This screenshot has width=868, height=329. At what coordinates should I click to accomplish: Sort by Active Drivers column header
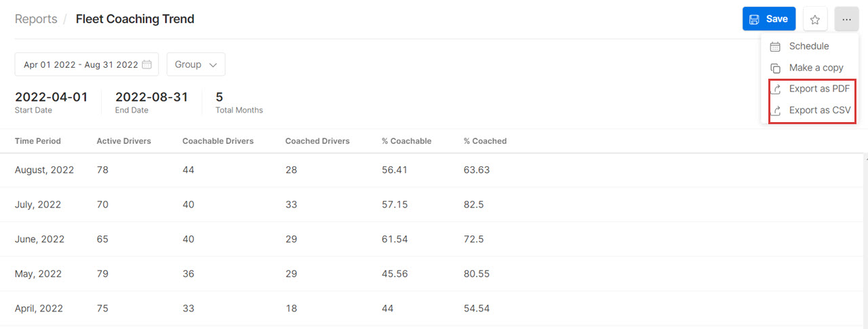point(124,141)
